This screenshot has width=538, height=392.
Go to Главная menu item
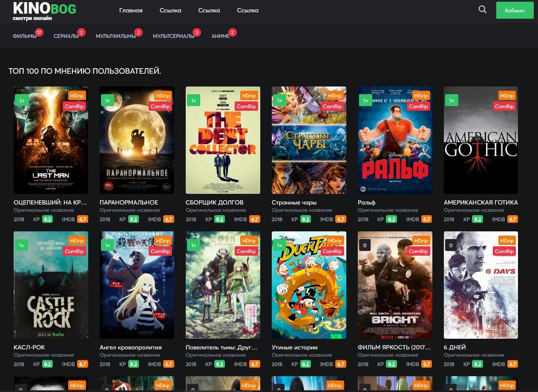131,10
